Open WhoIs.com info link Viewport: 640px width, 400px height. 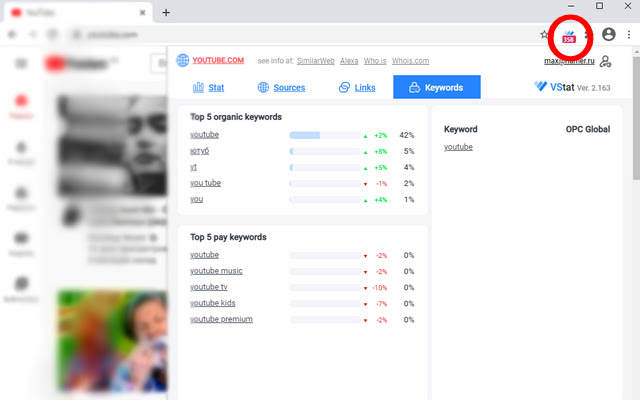click(x=410, y=61)
